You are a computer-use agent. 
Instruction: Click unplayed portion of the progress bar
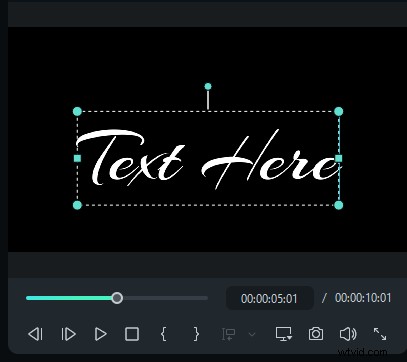pos(165,298)
